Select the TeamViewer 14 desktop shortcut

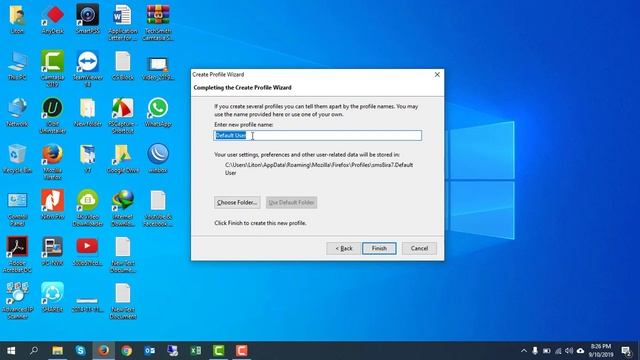click(x=87, y=69)
